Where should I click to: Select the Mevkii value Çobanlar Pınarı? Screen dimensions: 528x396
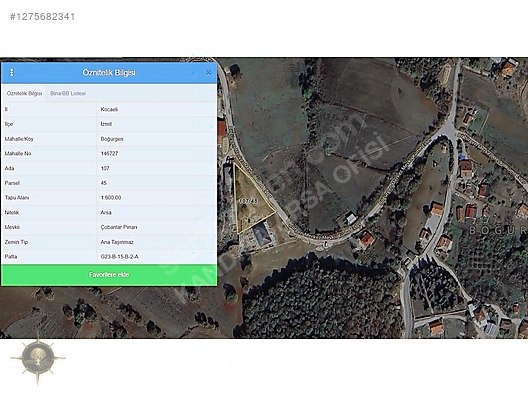(119, 227)
